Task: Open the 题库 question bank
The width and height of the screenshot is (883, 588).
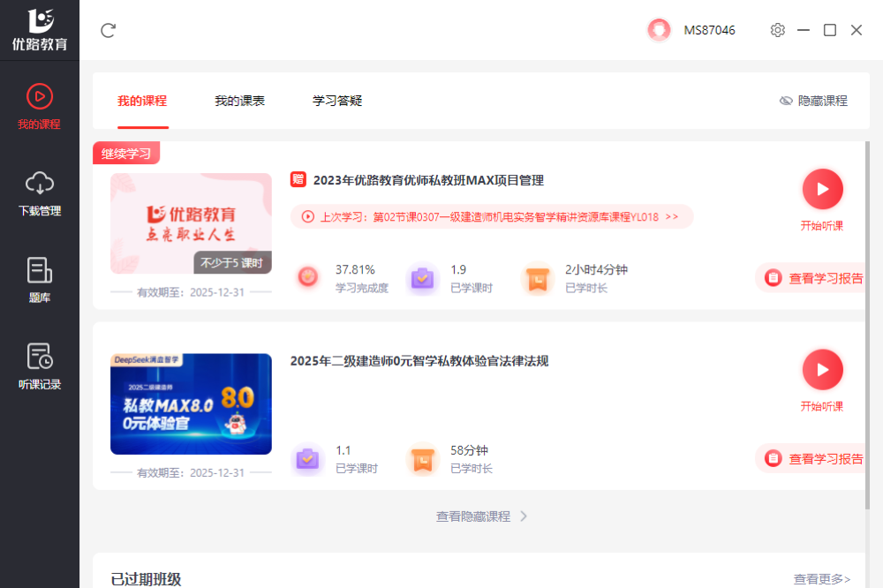Action: pyautogui.click(x=39, y=280)
